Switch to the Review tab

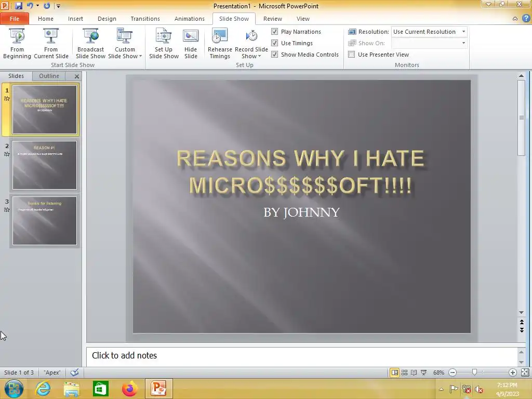coord(272,19)
